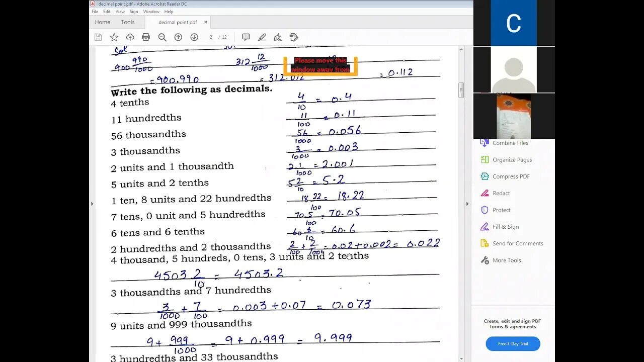Open the Help menu
644x362 pixels.
pyautogui.click(x=169, y=12)
